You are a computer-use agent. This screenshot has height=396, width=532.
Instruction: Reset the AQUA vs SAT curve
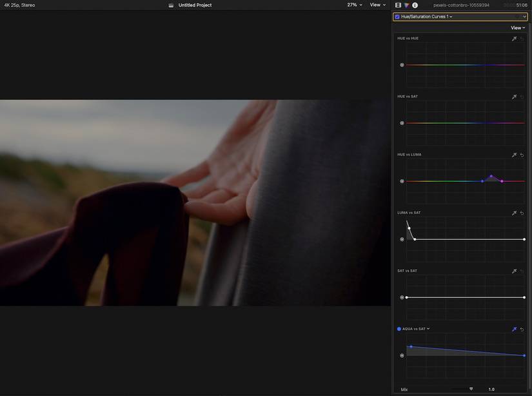521,328
